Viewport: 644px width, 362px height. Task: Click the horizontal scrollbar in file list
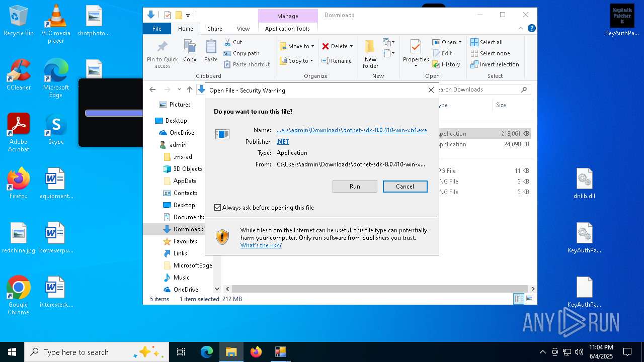(380, 289)
